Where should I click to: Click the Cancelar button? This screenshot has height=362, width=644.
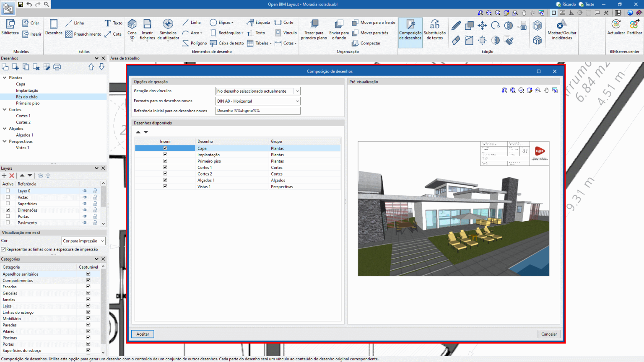549,334
